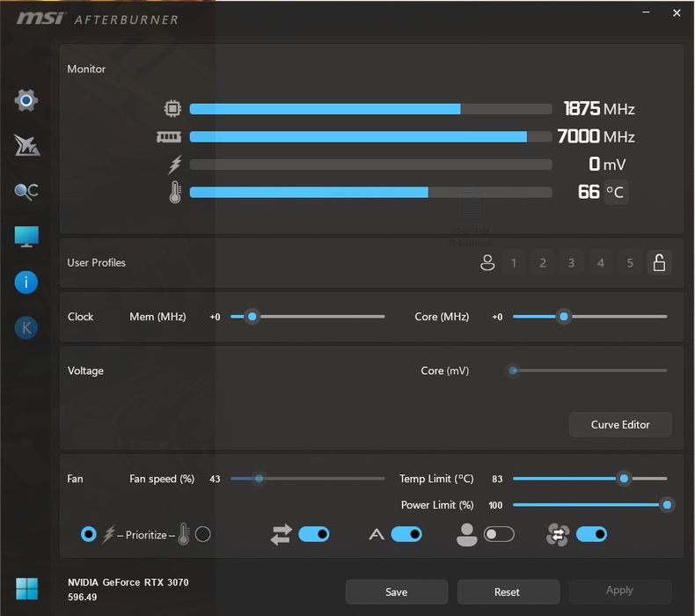Open the Curve Editor
This screenshot has height=616, width=695.
620,425
